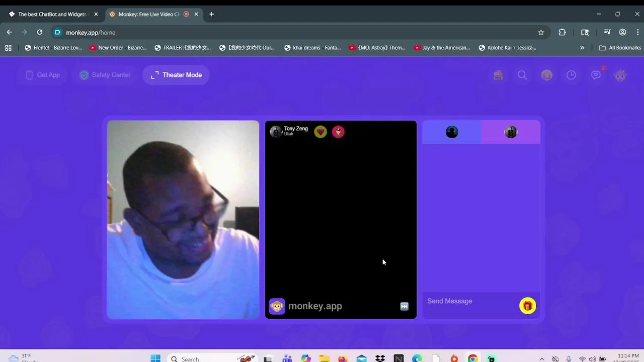Select the right avatar chat tab
This screenshot has height=362, width=644.
[511, 132]
